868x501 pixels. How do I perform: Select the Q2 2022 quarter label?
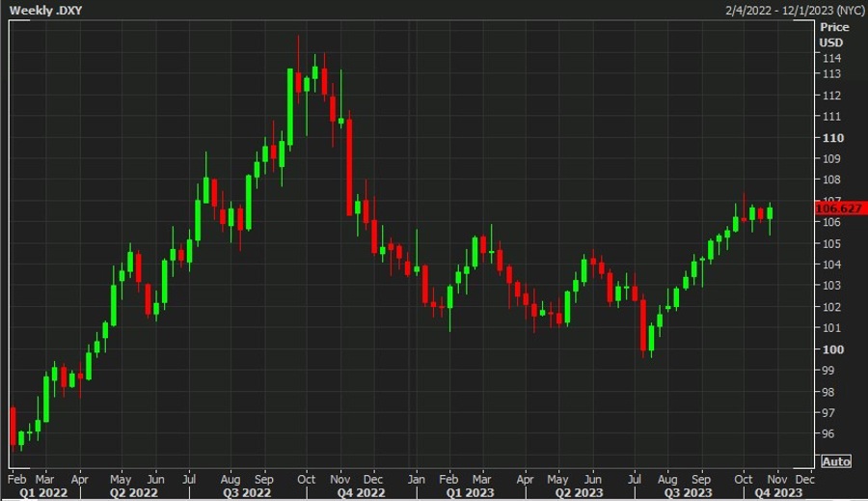pos(133,492)
